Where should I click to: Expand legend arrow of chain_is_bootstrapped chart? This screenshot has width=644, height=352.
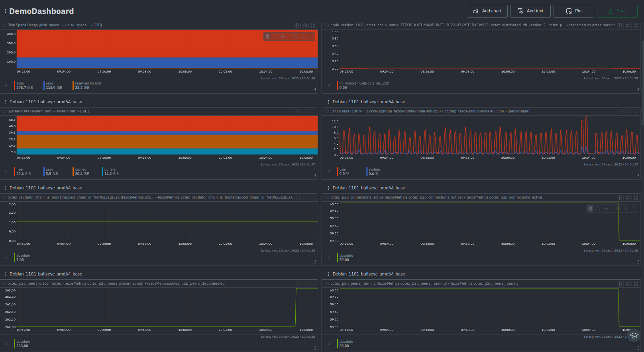tap(6, 257)
